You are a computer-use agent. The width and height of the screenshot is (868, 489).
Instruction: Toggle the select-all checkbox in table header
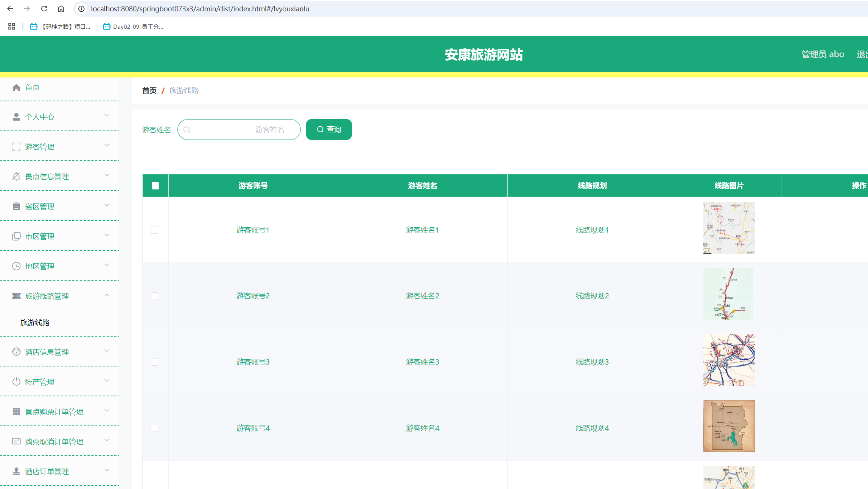pos(155,185)
